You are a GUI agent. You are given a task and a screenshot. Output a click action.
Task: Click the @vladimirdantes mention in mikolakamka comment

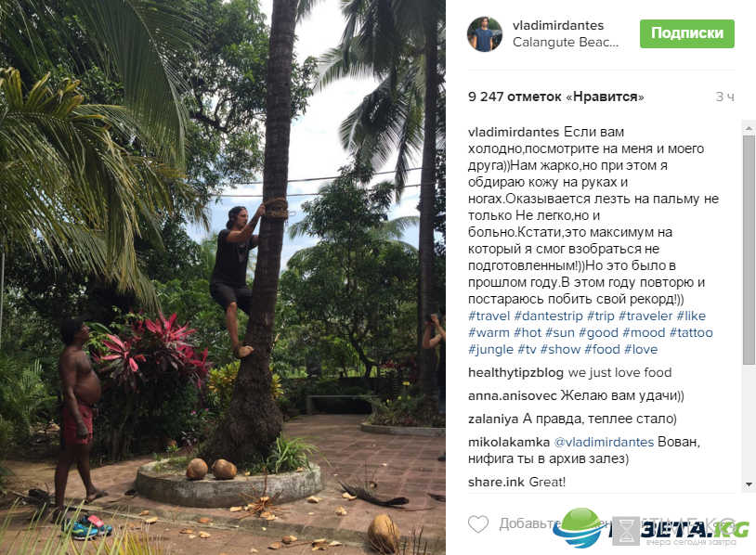604,443
